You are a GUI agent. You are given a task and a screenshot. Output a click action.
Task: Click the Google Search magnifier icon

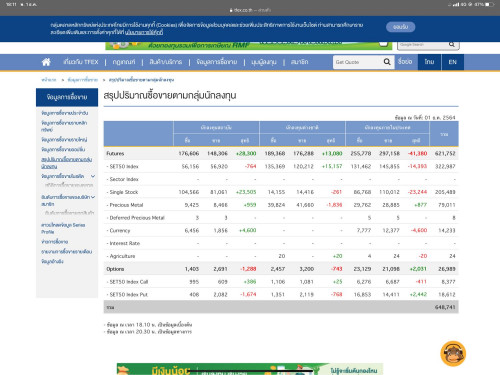(451, 44)
